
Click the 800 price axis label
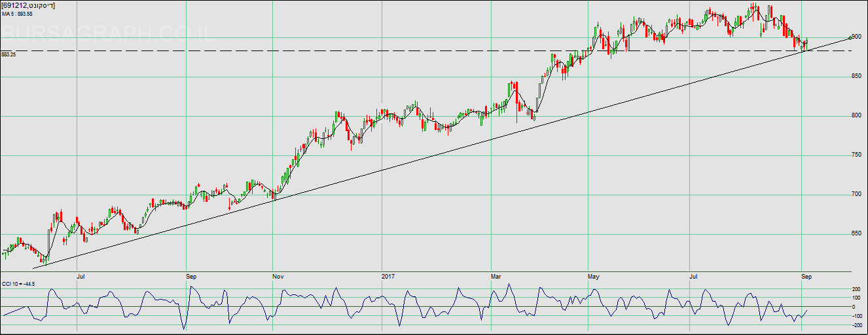click(x=858, y=116)
